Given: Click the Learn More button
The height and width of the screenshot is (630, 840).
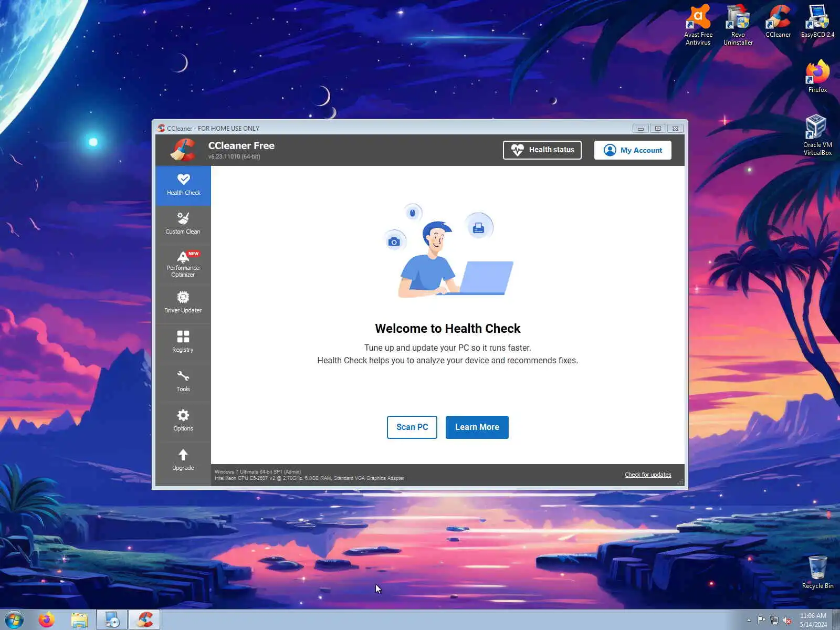Looking at the screenshot, I should tap(477, 427).
